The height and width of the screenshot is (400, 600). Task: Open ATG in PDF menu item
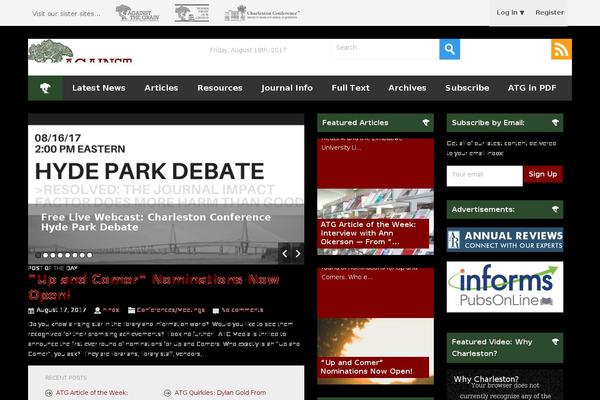click(532, 88)
